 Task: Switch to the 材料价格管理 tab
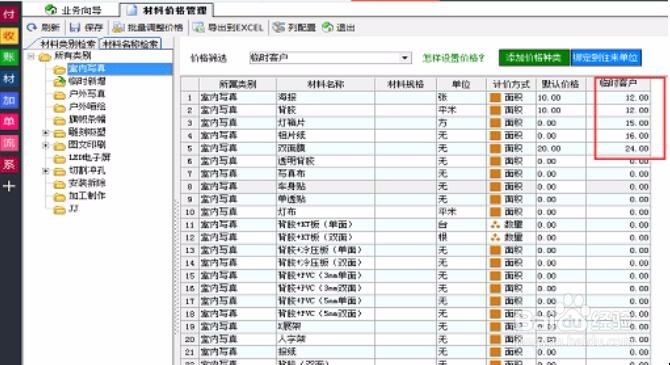[x=168, y=10]
